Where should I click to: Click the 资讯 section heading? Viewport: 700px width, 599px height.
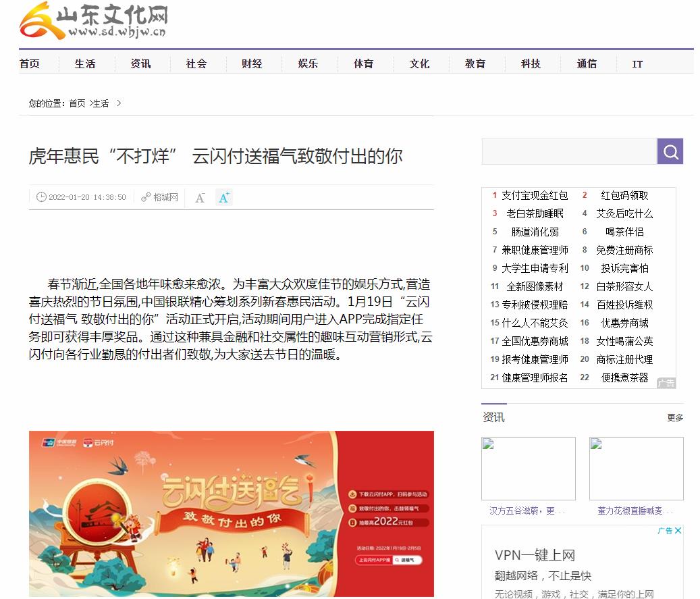[493, 417]
